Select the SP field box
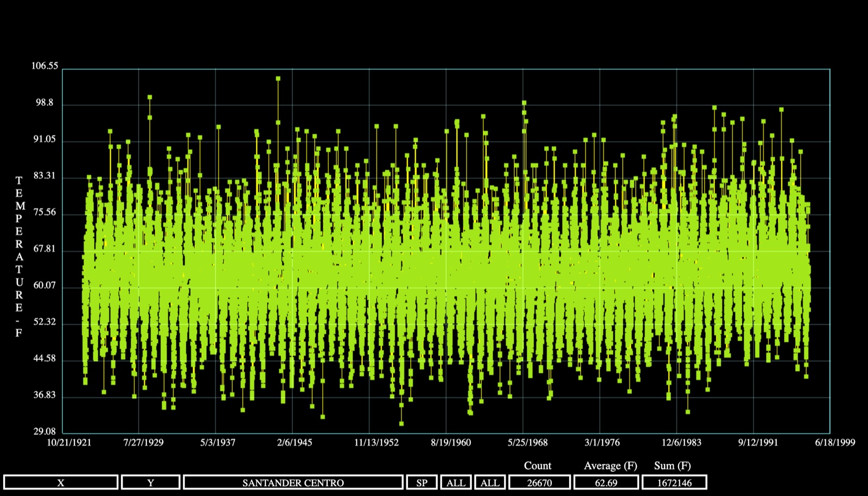 (422, 482)
